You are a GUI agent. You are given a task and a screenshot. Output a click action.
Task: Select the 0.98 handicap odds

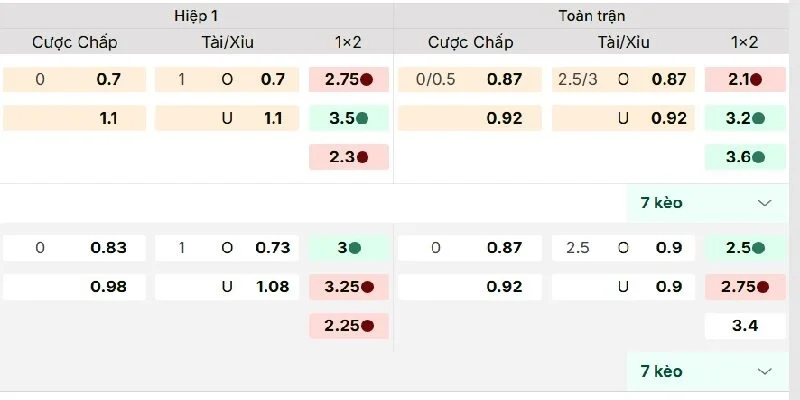[x=107, y=287]
